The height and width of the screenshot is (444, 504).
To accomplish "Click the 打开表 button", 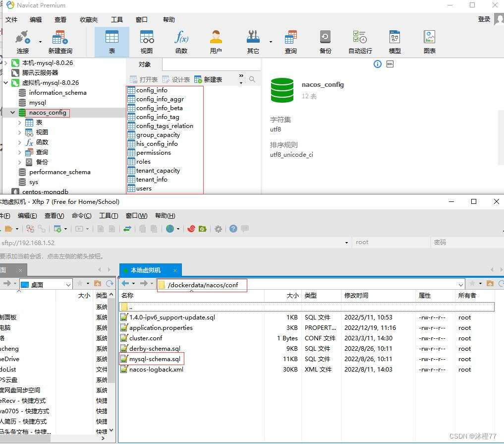I will [x=143, y=79].
